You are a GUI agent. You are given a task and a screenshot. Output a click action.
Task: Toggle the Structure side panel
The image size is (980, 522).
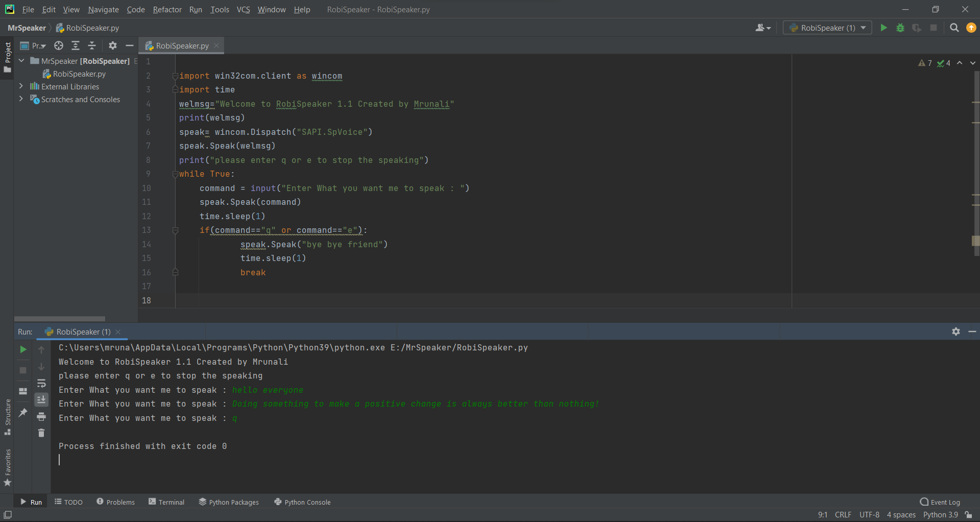point(7,417)
